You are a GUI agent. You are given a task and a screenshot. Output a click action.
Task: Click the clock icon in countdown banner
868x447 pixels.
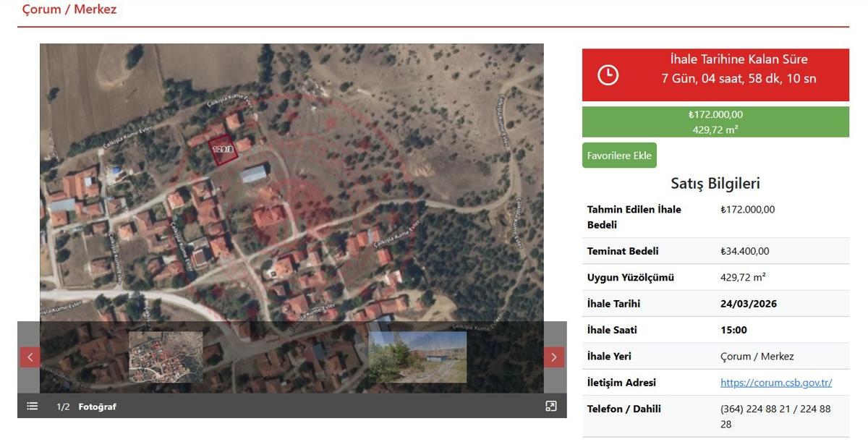608,74
